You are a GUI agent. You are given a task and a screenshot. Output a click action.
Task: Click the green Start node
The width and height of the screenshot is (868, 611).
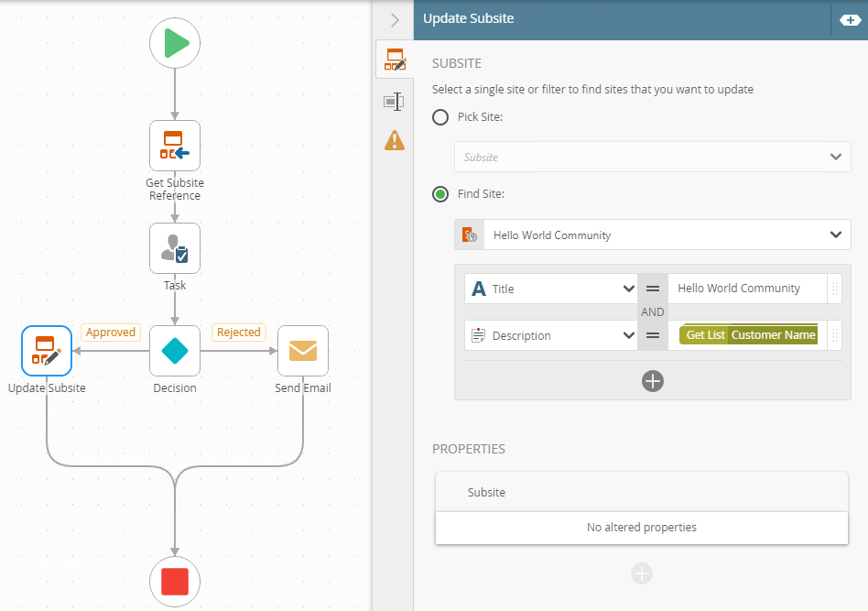point(175,43)
